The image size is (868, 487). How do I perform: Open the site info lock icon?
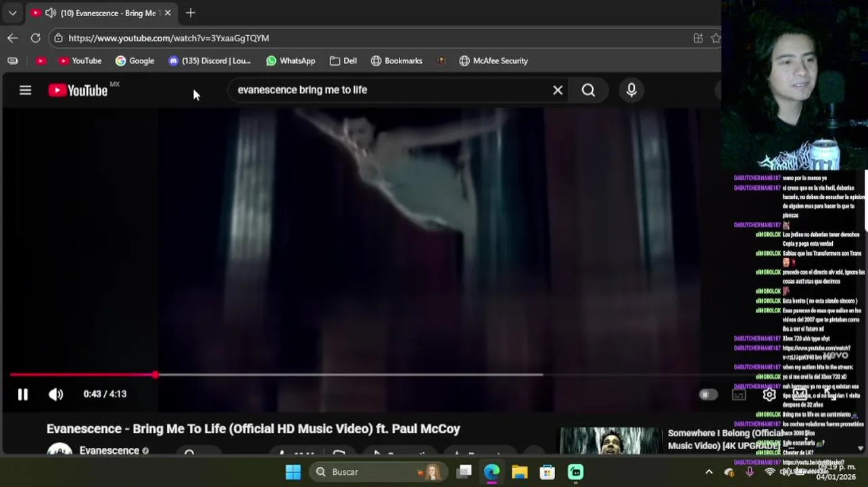(58, 38)
